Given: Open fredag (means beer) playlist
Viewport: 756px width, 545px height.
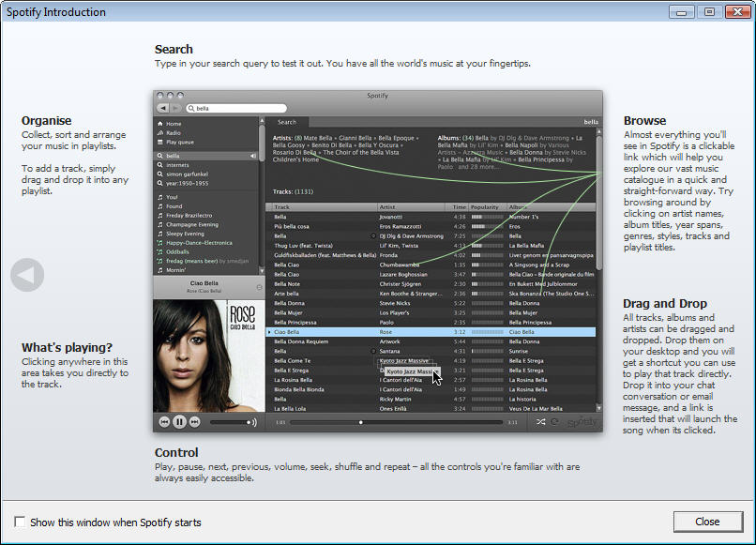Looking at the screenshot, I should pyautogui.click(x=191, y=261).
